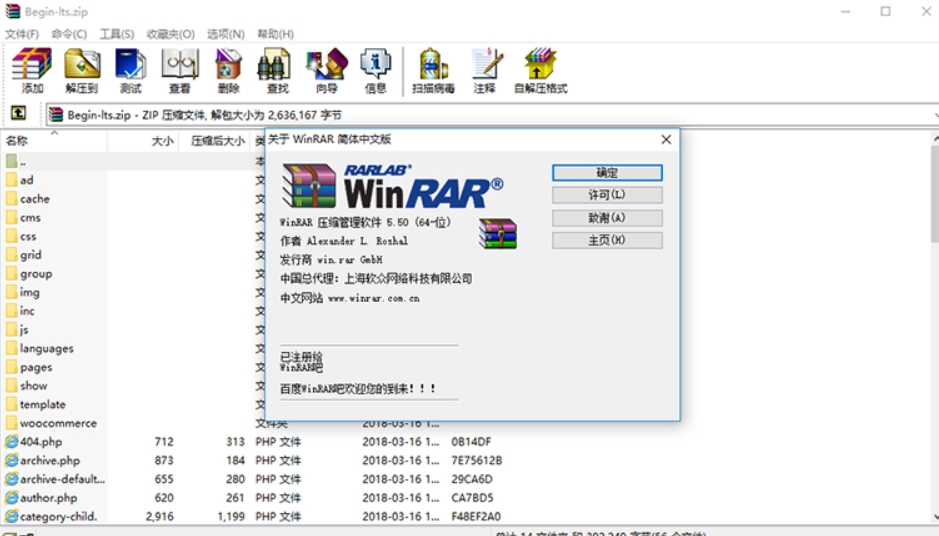The image size is (939, 536).
Task: Open the Help (帮助) menu
Action: click(x=275, y=34)
